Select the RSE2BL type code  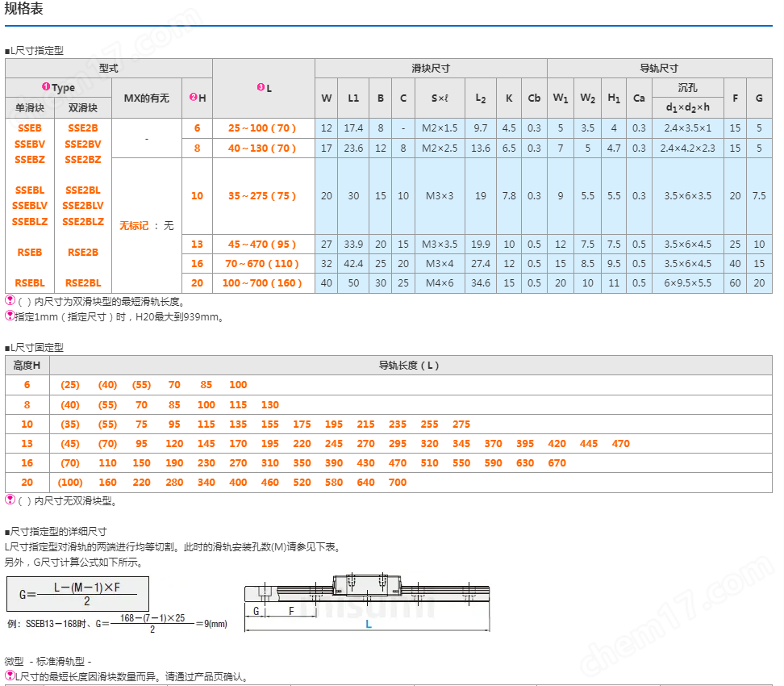pyautogui.click(x=83, y=282)
